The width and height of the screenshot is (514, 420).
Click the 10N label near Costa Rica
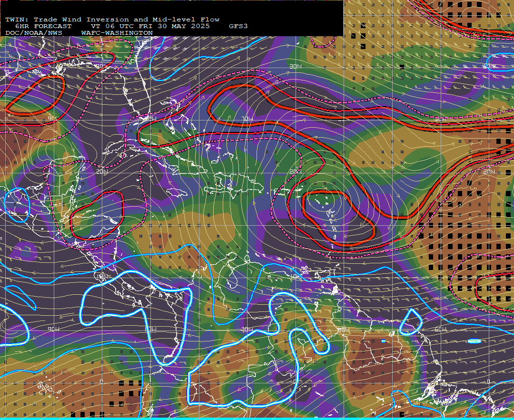pyautogui.click(x=102, y=276)
